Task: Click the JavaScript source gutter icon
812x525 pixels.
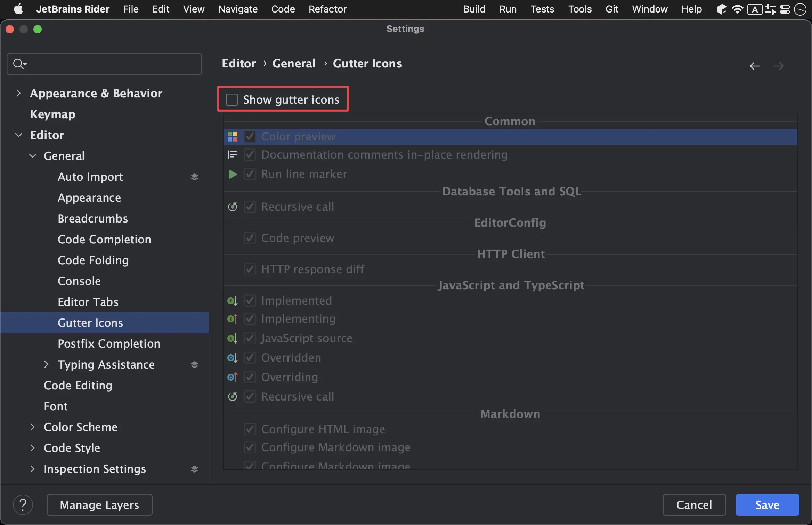Action: click(x=233, y=338)
